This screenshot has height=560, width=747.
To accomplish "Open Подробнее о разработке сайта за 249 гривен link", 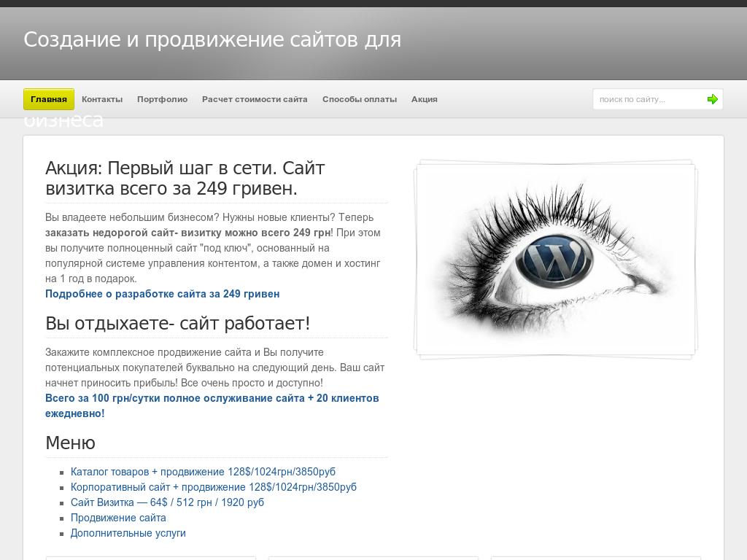I will pos(163,294).
